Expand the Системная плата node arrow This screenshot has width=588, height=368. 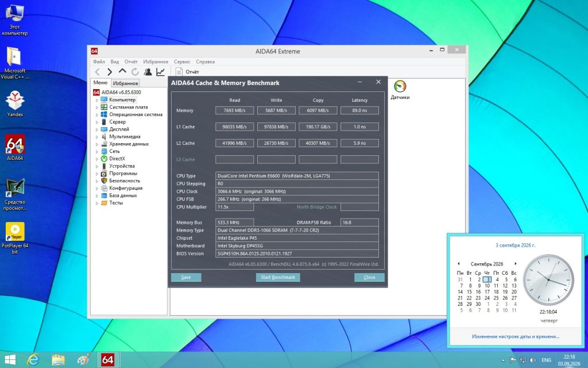coord(96,108)
